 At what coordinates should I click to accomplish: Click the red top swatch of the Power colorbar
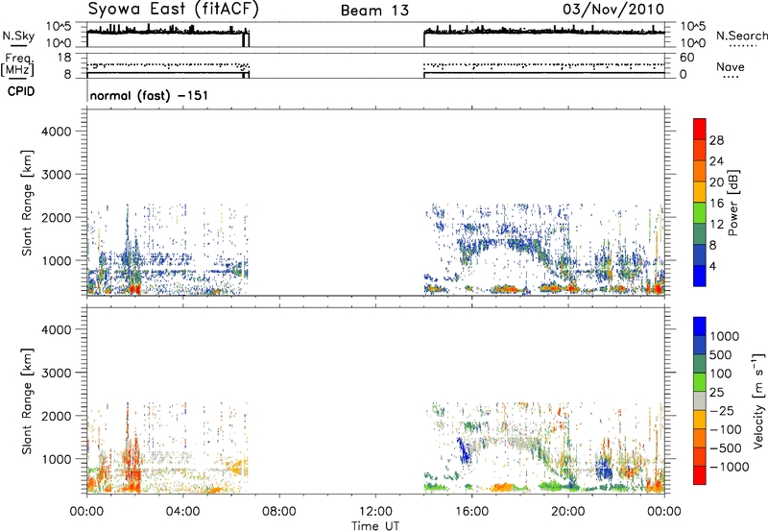(700, 129)
